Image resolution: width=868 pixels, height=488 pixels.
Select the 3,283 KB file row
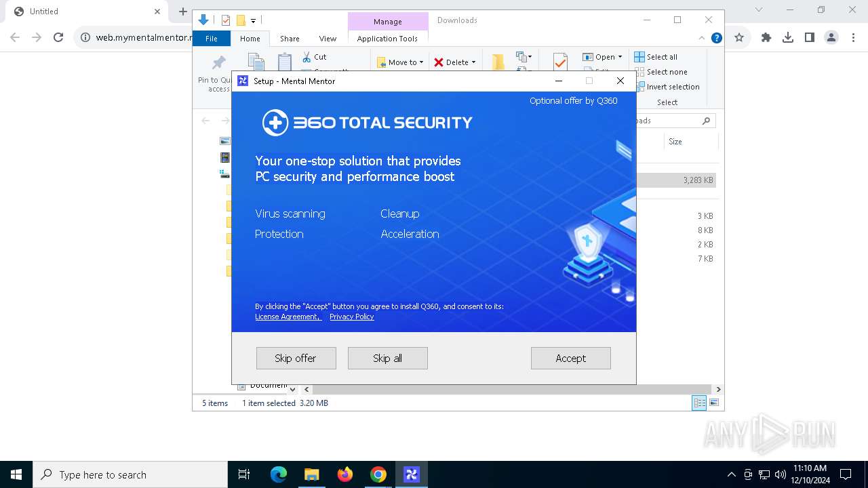click(677, 180)
